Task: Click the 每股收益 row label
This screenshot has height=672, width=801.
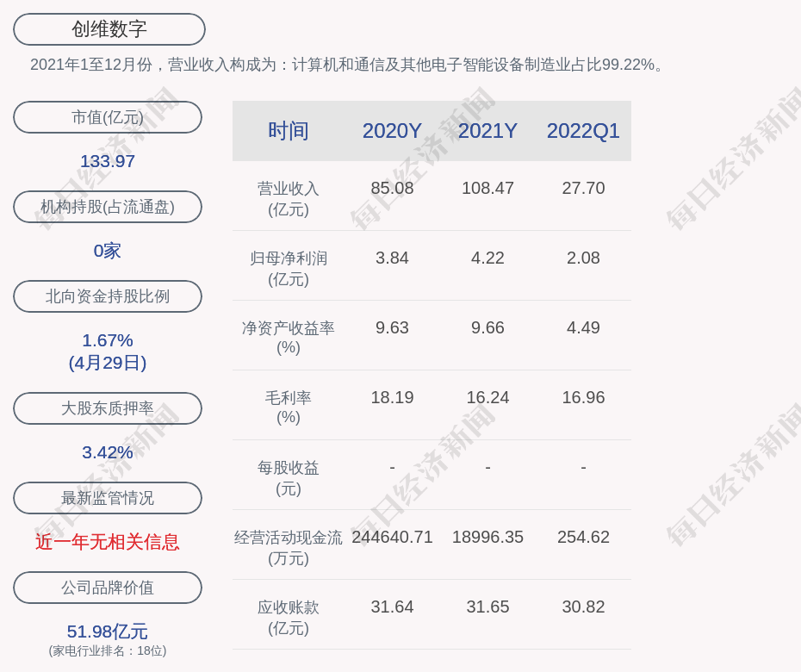Action: (x=289, y=478)
